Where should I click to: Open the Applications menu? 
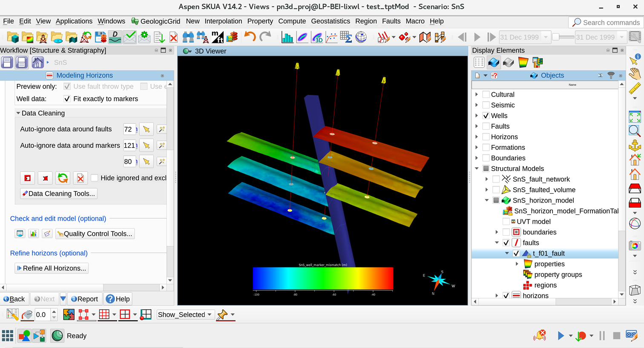(74, 21)
